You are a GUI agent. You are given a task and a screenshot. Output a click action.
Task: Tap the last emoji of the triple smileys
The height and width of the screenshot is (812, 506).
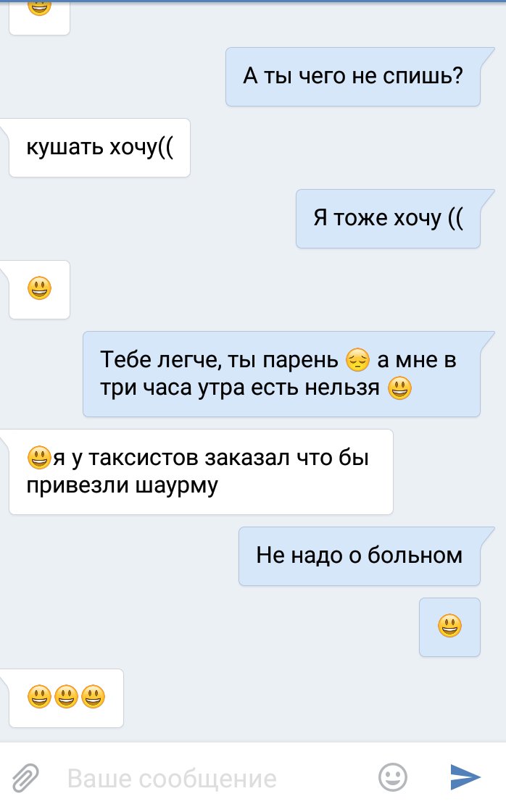pos(94,697)
